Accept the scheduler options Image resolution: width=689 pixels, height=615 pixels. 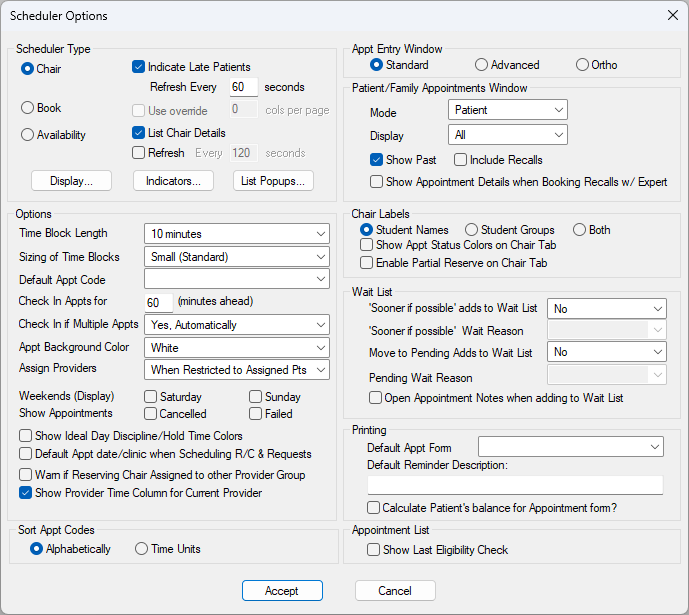282,590
